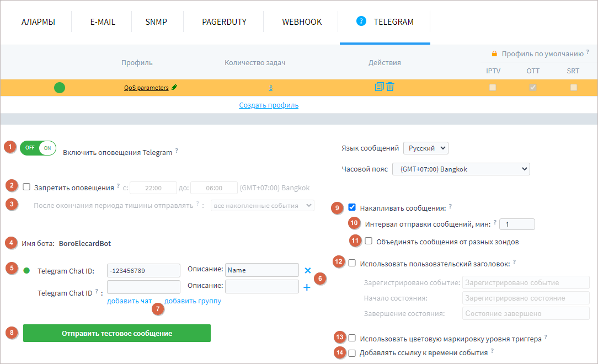598x364 pixels.
Task: Enable Telegram notifications with the ON switch
Action: (x=46, y=148)
